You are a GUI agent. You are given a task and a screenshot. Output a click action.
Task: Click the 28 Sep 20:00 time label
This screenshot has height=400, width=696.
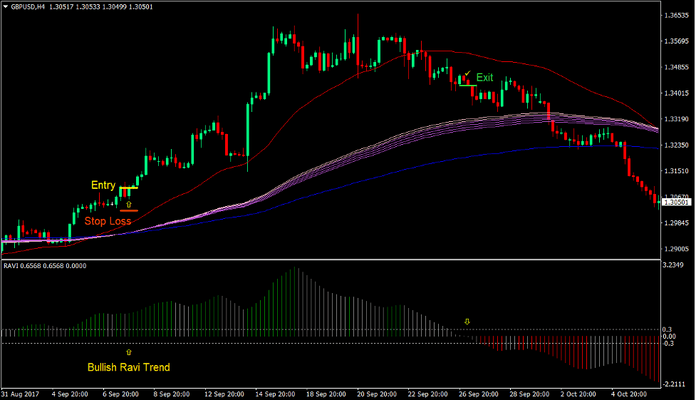pos(530,394)
